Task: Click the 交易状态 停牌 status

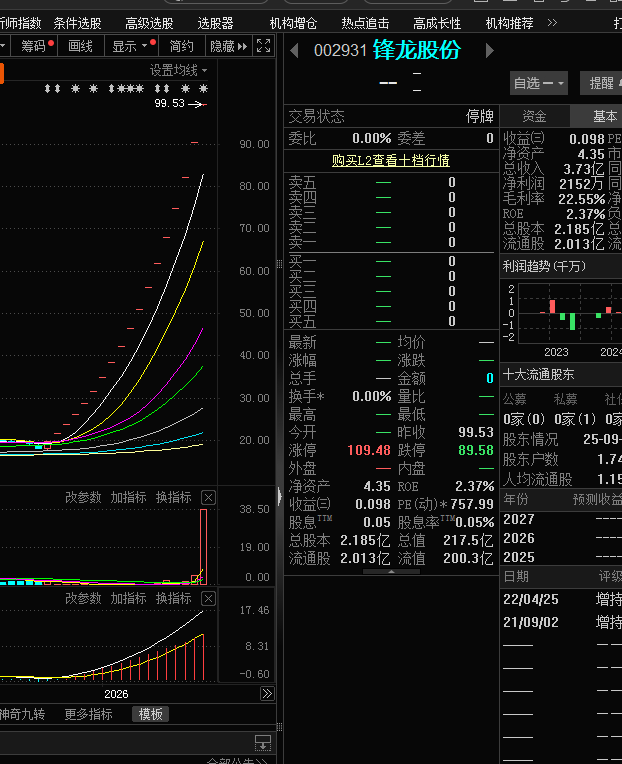Action: (x=391, y=116)
